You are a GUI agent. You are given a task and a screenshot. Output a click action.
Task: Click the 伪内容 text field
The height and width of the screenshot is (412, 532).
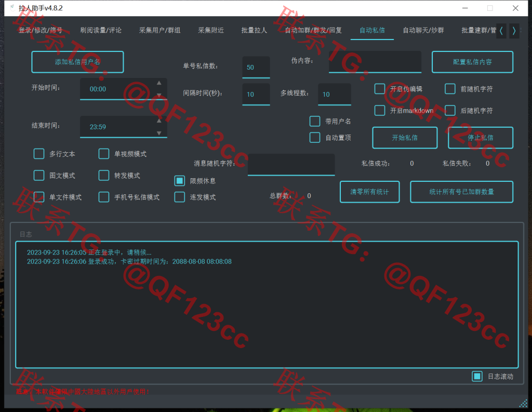pos(375,62)
